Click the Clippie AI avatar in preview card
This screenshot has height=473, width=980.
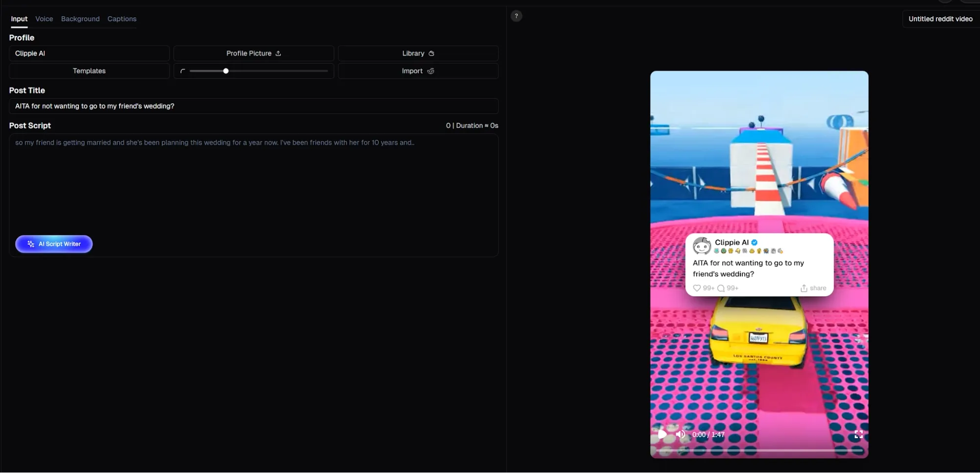point(702,246)
